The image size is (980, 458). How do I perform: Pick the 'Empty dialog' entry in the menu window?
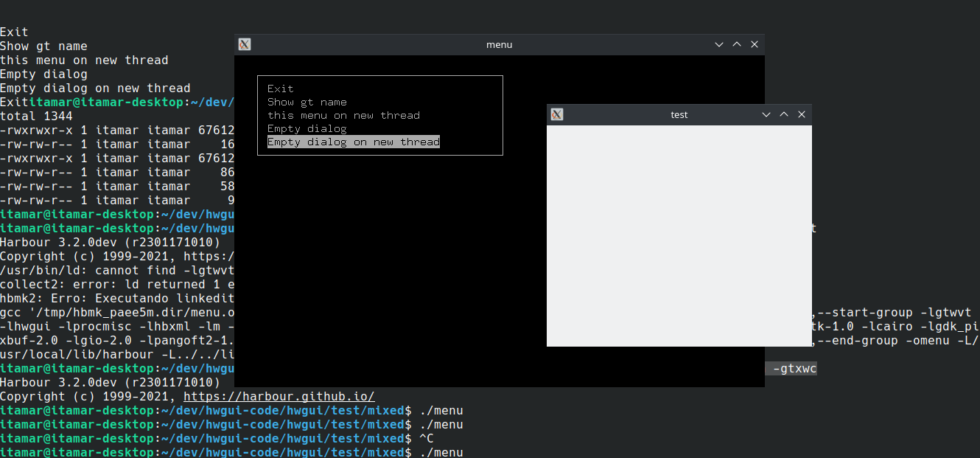tap(307, 128)
